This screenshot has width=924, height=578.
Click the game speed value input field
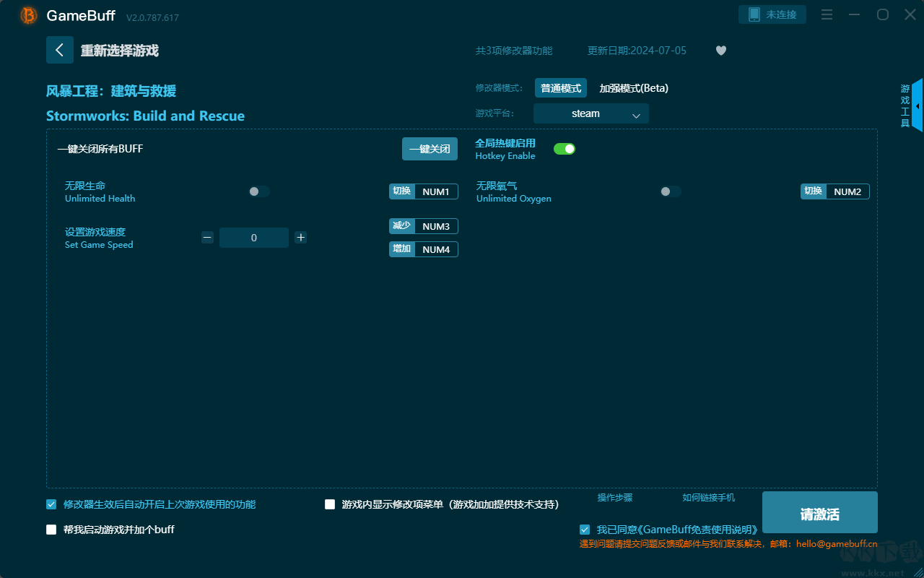[254, 238]
